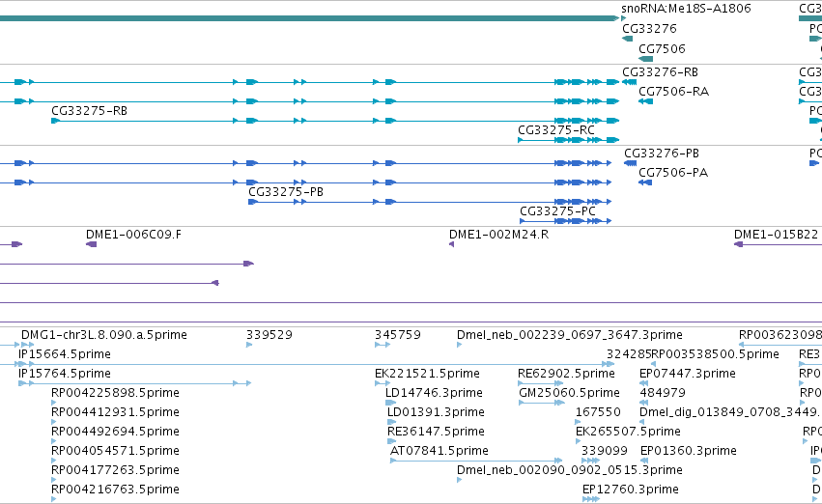
Task: Click the CG33275-PB protein label
Action: [x=286, y=192]
